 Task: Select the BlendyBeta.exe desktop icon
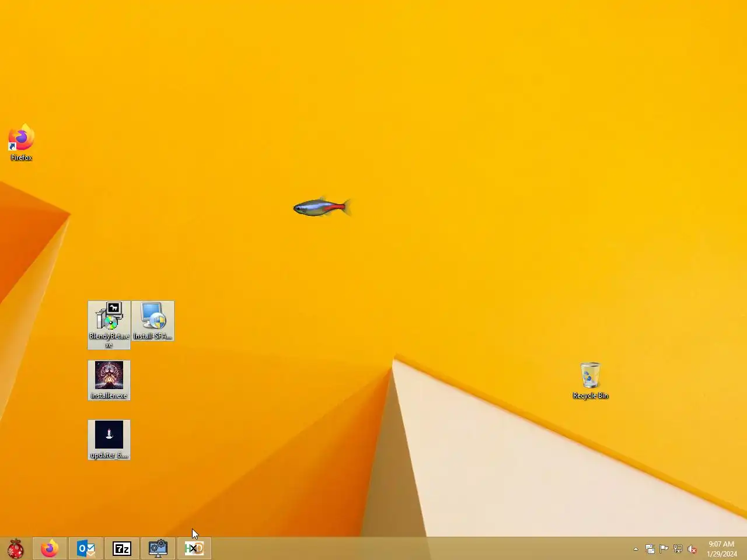pyautogui.click(x=109, y=325)
